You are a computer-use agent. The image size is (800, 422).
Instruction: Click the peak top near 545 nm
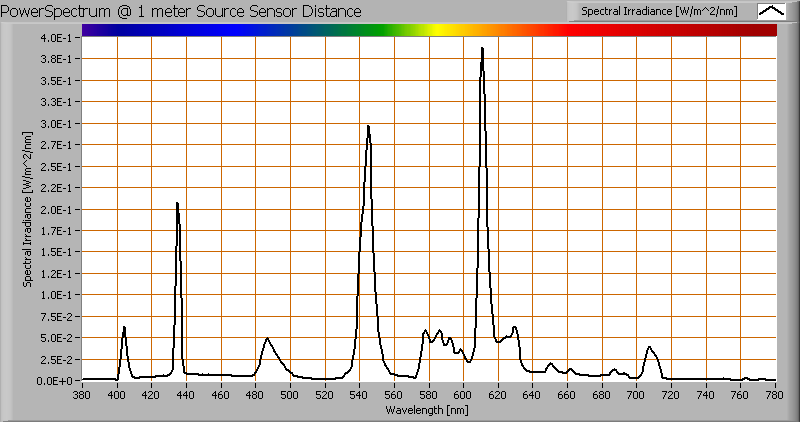pyautogui.click(x=368, y=127)
